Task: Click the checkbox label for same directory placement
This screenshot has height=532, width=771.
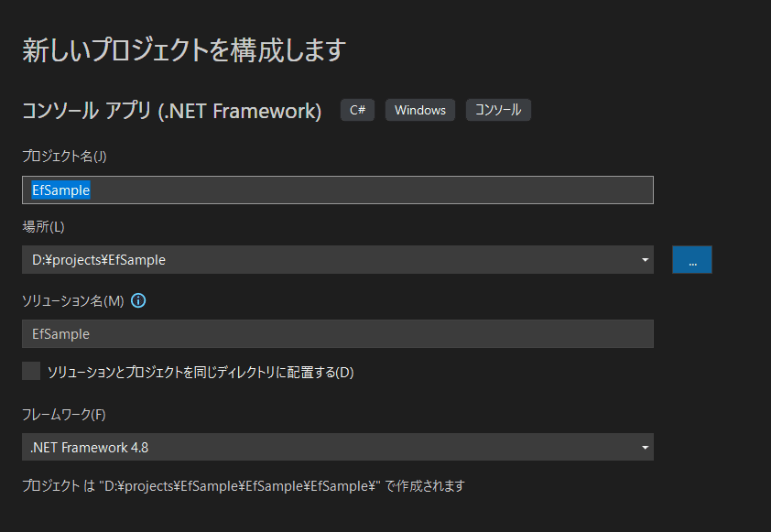Action: point(200,372)
